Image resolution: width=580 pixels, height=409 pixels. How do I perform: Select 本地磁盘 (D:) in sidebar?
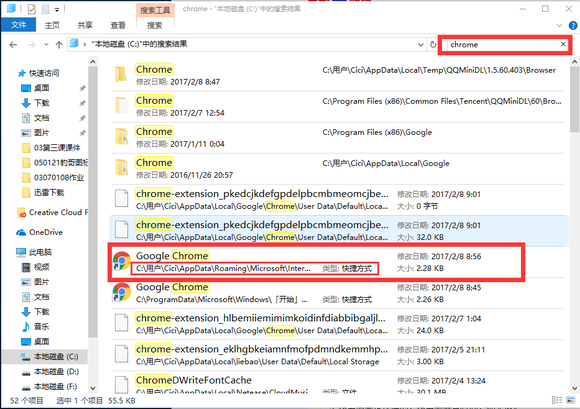[56, 372]
